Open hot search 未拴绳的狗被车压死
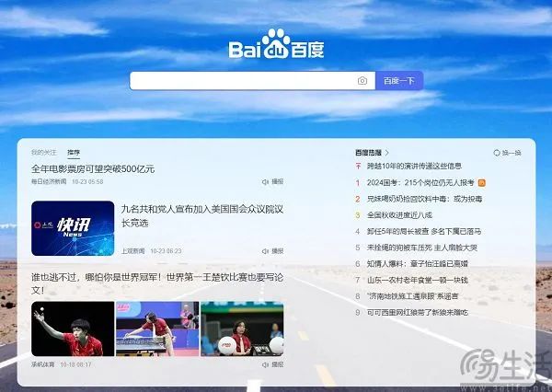 tap(422, 248)
